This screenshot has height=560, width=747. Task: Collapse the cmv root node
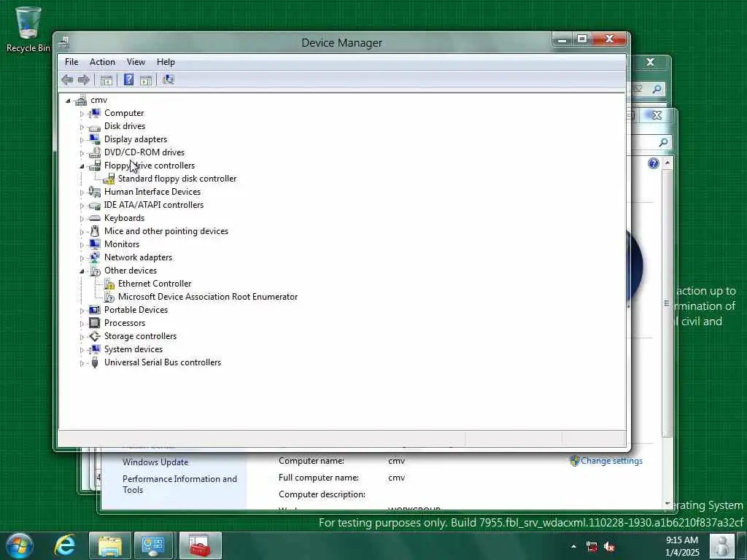[x=68, y=101]
